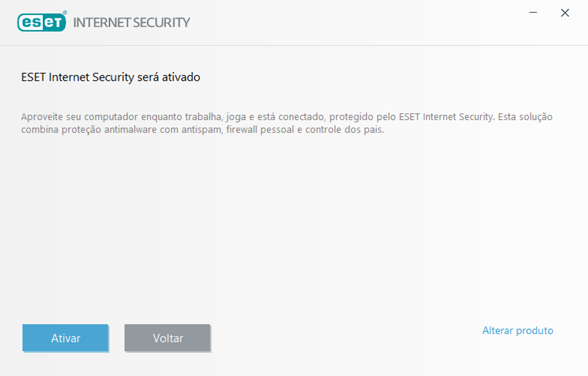Image resolution: width=588 pixels, height=376 pixels.
Task: Click the INTERNET SECURITY product title
Action: 132,23
